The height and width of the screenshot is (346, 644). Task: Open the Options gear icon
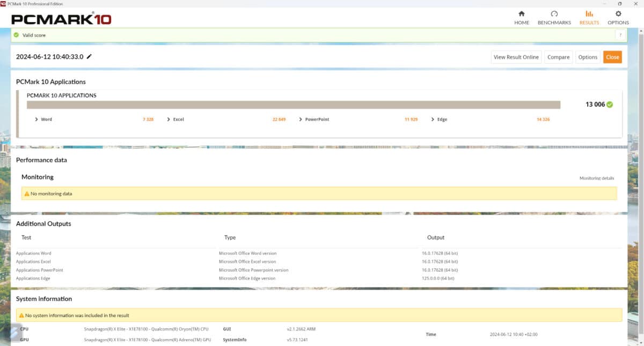click(618, 14)
